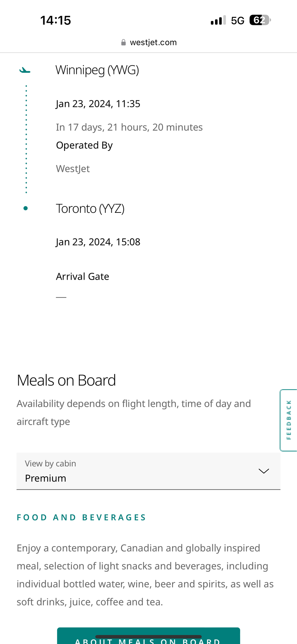Tap the home indicator bar at bottom
297x644 pixels.
(148, 637)
